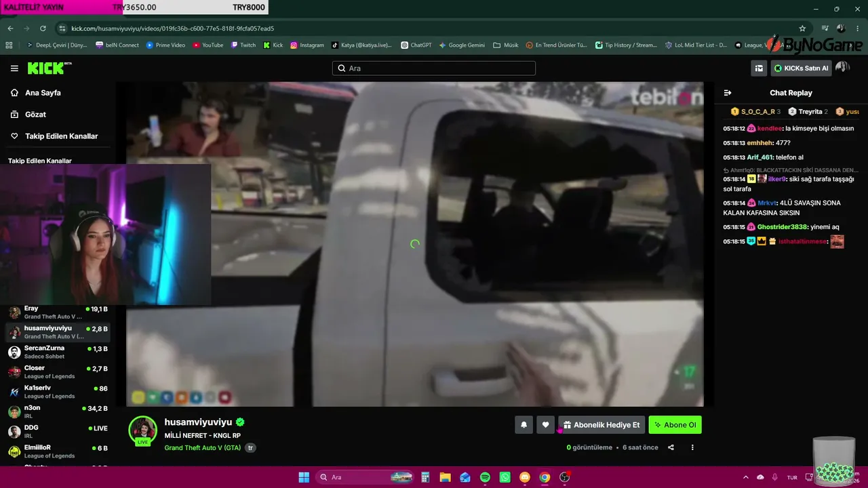Open the Twitch bookmark
Viewport: 868px width, 488px height.
243,45
